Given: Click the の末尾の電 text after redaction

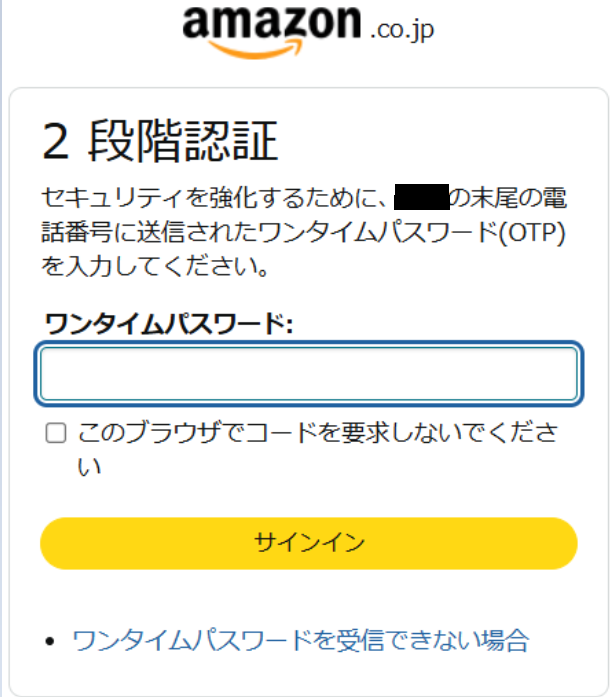Looking at the screenshot, I should (x=508, y=197).
